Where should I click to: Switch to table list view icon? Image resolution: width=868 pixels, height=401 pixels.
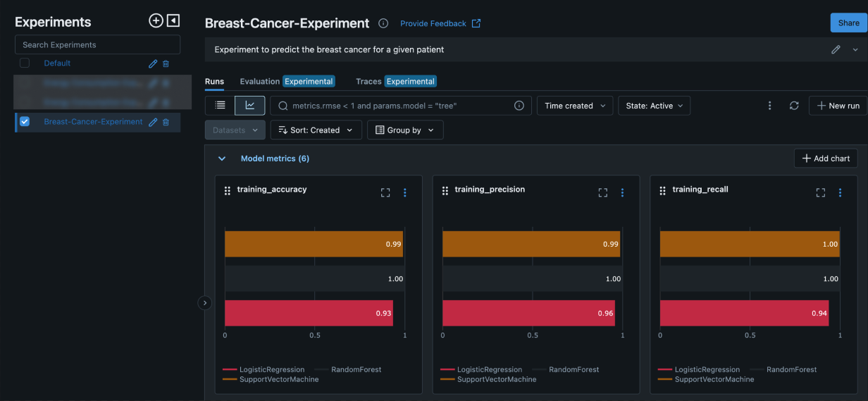pyautogui.click(x=220, y=106)
